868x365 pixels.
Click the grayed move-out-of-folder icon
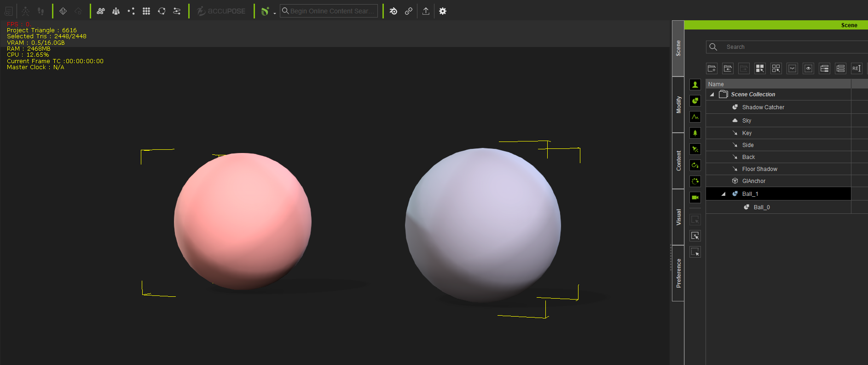[744, 69]
